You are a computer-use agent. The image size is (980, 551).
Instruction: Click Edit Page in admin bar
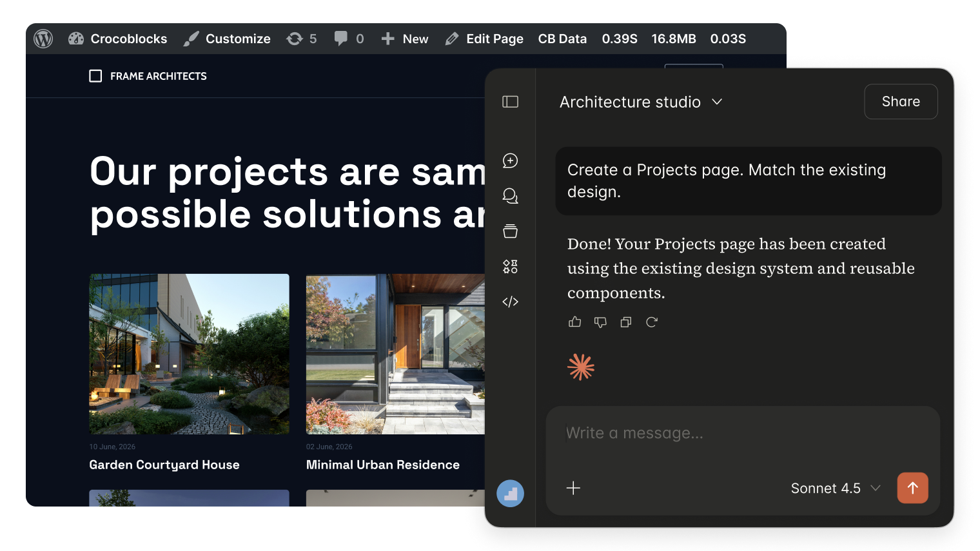coord(484,39)
